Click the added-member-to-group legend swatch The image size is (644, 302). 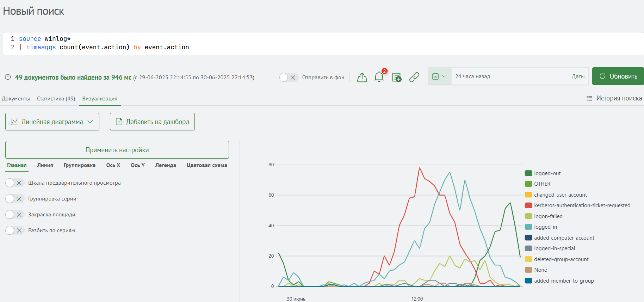tap(528, 281)
